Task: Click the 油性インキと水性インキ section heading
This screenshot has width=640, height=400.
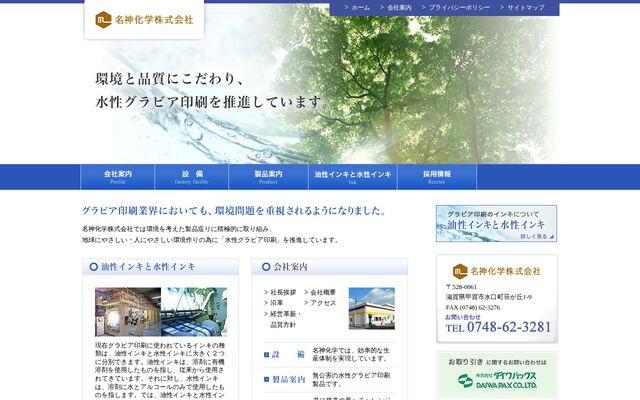Action: tap(148, 267)
